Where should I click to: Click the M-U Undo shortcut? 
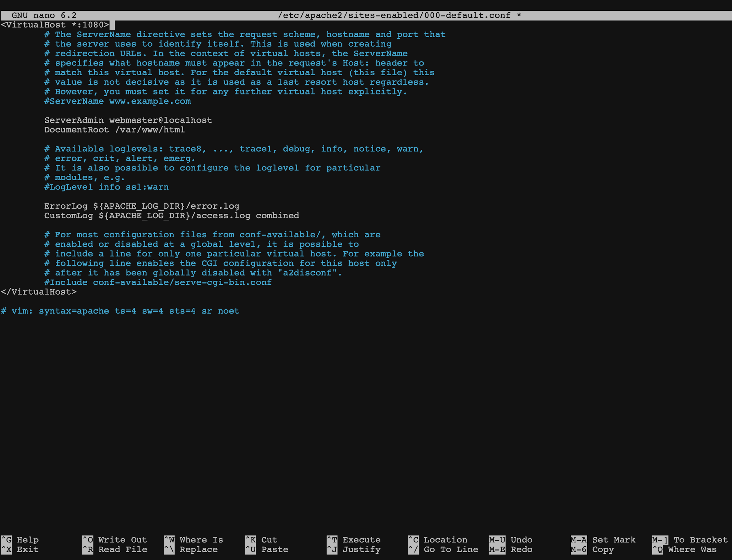click(511, 540)
